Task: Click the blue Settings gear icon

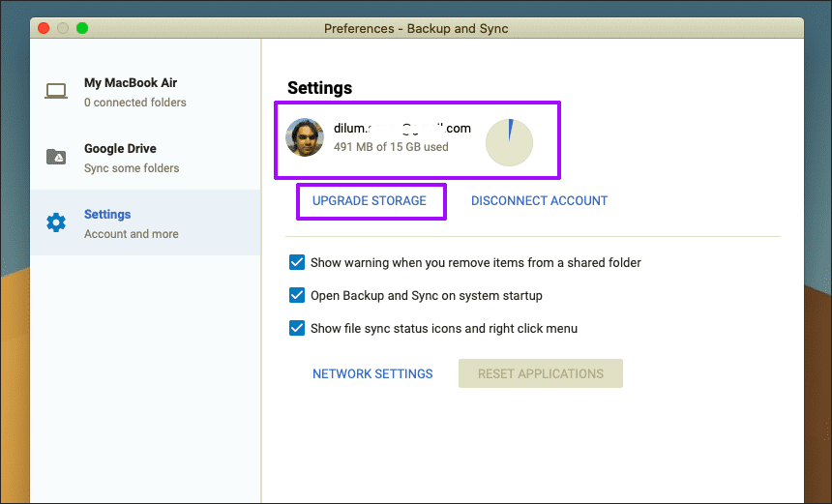Action: coord(56,222)
